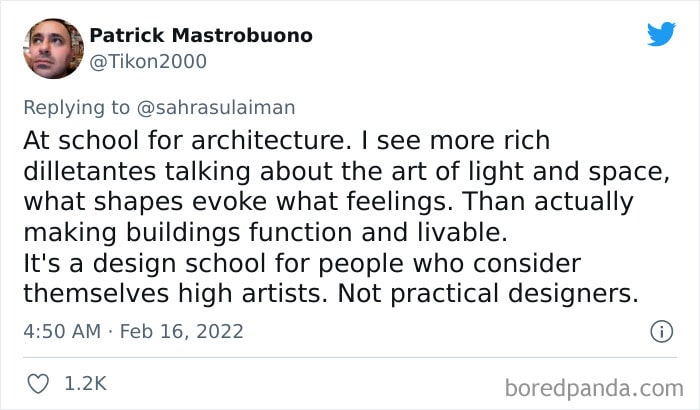The image size is (700, 410).
Task: Open Patrick Mastrobuono's profile avatar
Action: point(54,49)
